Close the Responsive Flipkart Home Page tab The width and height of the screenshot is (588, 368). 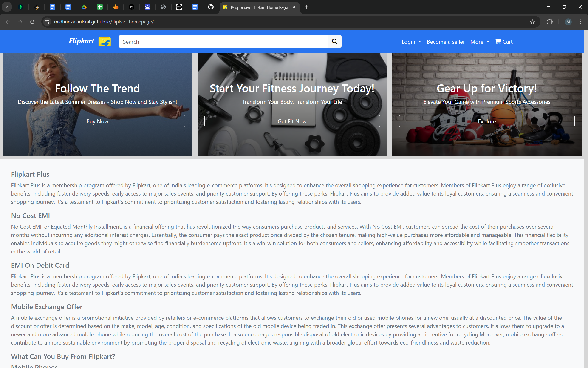(x=294, y=7)
